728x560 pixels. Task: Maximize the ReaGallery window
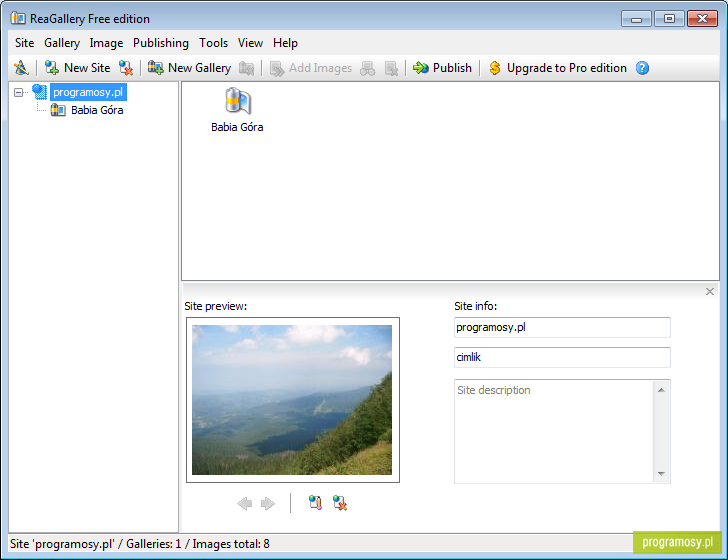click(x=670, y=19)
